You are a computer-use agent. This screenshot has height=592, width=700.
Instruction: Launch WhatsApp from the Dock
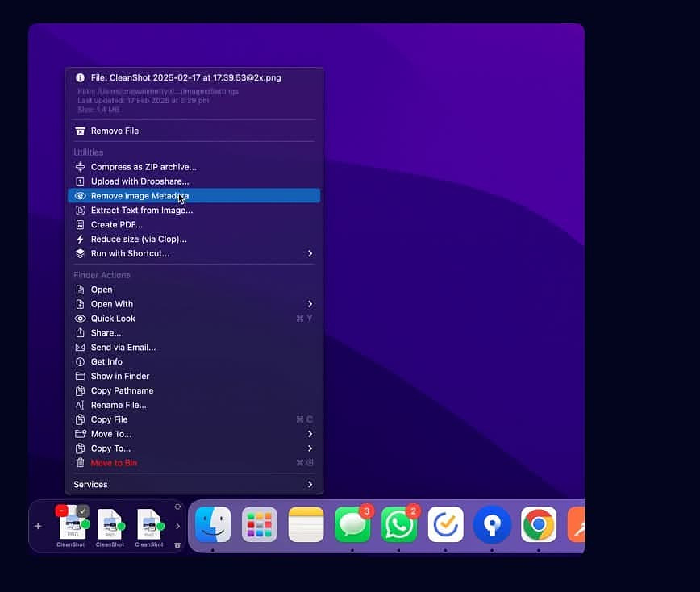[x=399, y=525]
